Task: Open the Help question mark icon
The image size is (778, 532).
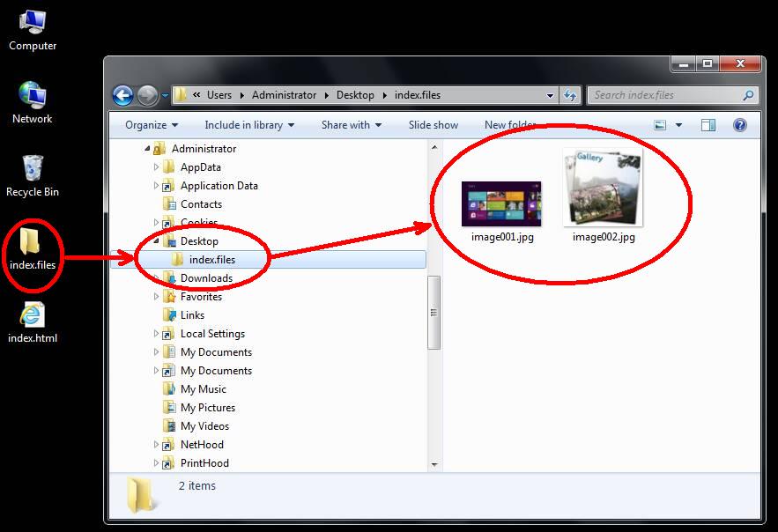Action: (740, 125)
